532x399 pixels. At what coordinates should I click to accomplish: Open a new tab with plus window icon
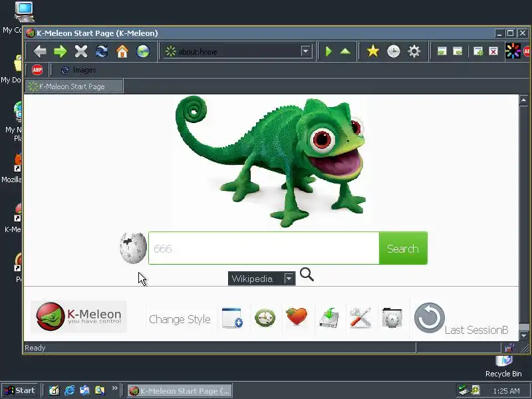(x=478, y=52)
